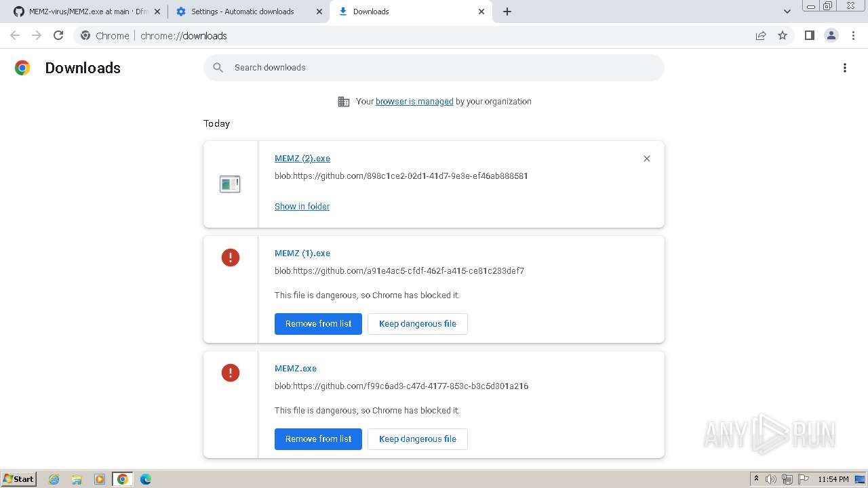Image resolution: width=868 pixels, height=488 pixels.
Task: Open the side panel icon
Action: coord(809,35)
